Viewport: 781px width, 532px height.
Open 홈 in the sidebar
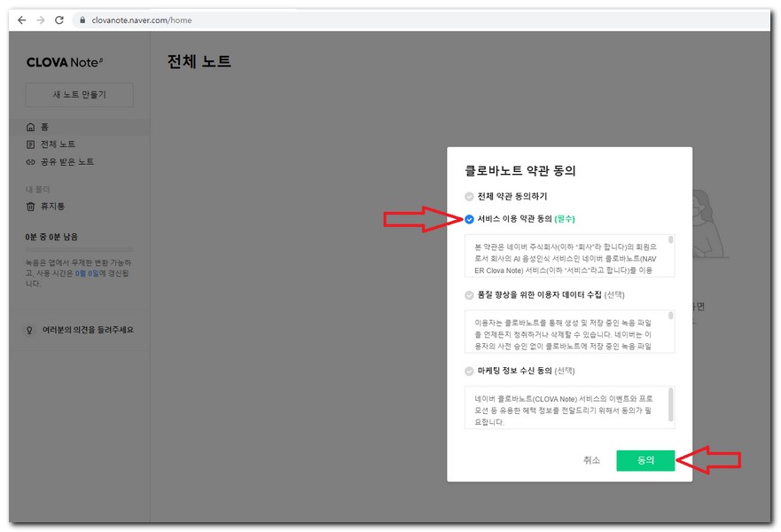44,127
